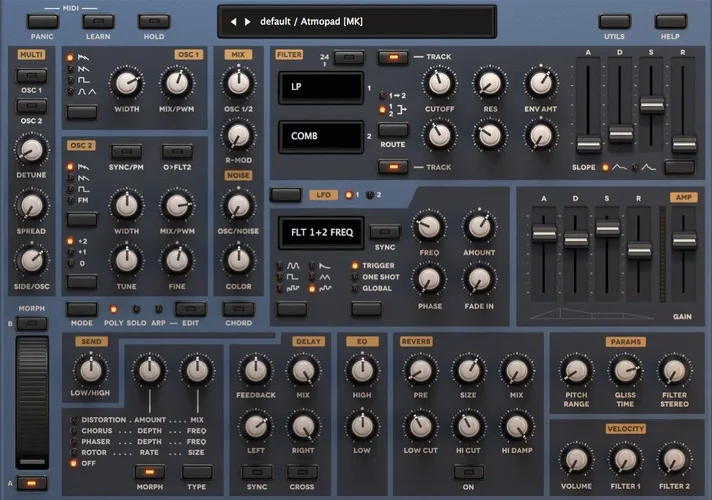Select LFO smooth random waveform
Viewport: 712px width, 500px height.
coord(320,288)
